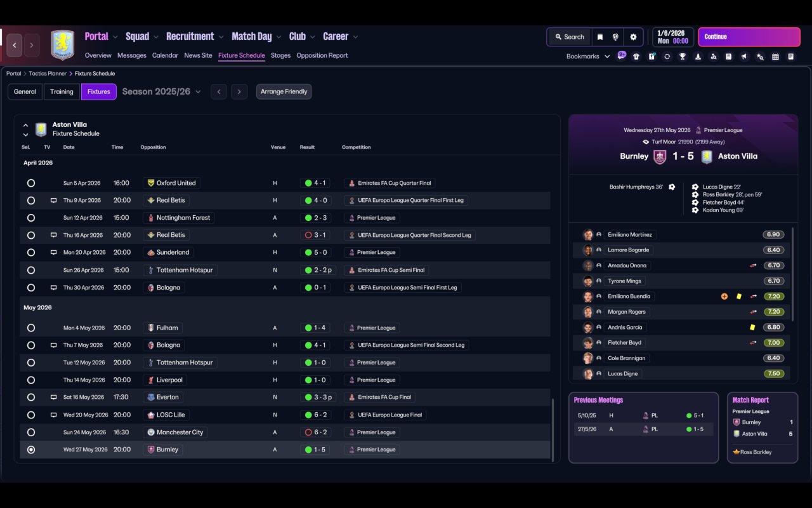Switch to the General view button
The image size is (812, 508).
click(25, 91)
